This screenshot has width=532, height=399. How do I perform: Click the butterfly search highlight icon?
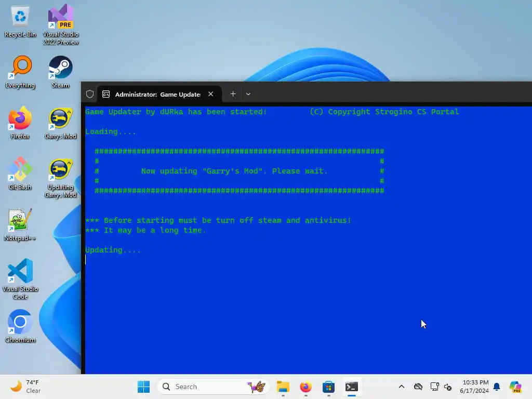pyautogui.click(x=257, y=387)
